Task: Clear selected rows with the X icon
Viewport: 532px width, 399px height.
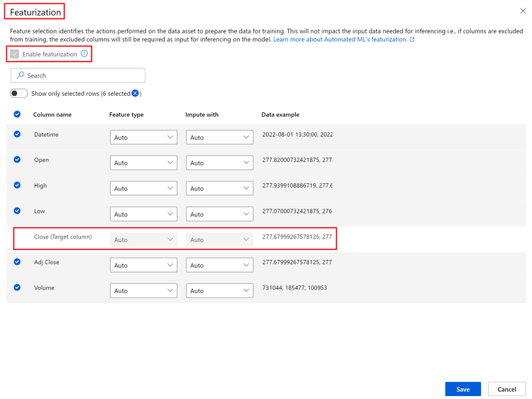Action: tap(135, 93)
